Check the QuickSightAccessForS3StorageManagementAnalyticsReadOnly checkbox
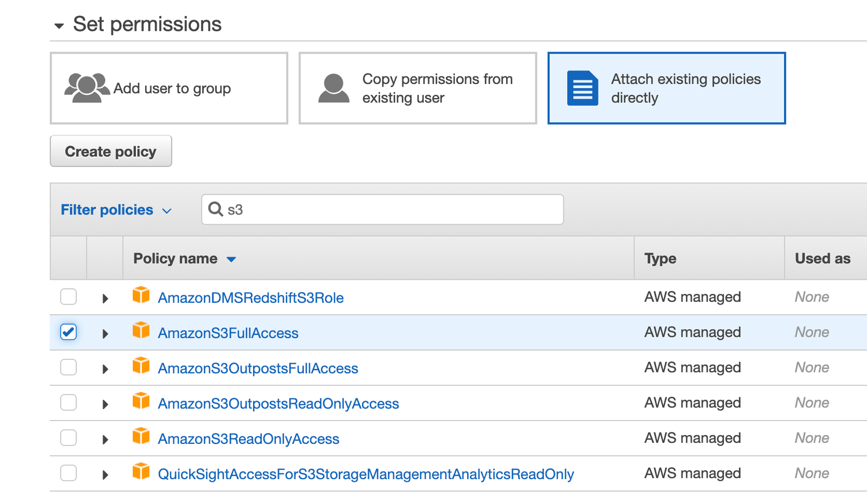The image size is (867, 504). coord(68,473)
